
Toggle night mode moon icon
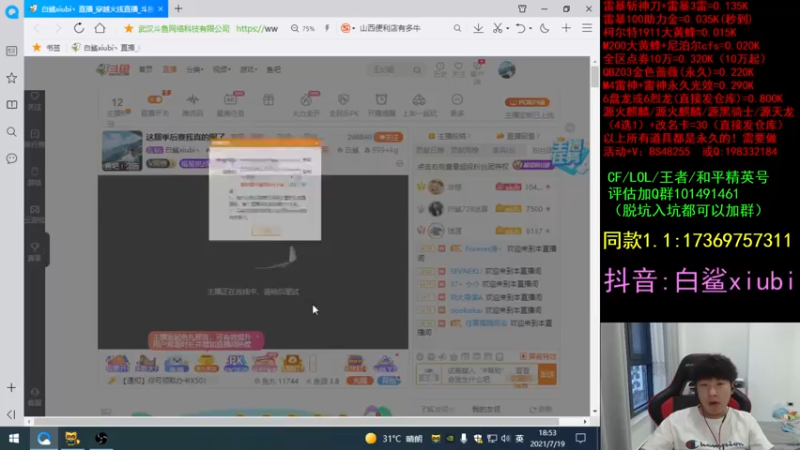click(545, 29)
